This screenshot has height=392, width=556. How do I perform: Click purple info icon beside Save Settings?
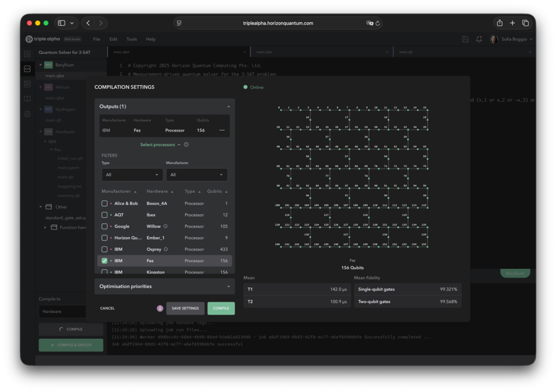[160, 308]
